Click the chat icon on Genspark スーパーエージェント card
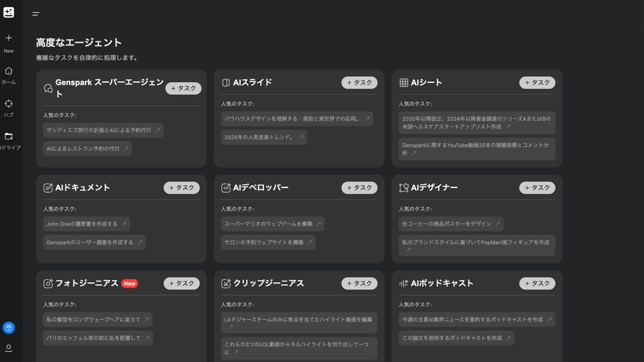 48,88
